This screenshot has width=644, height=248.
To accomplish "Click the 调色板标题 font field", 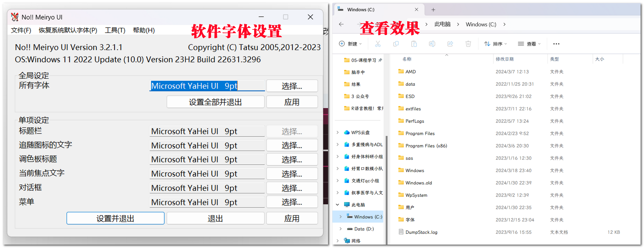I will click(x=207, y=159).
